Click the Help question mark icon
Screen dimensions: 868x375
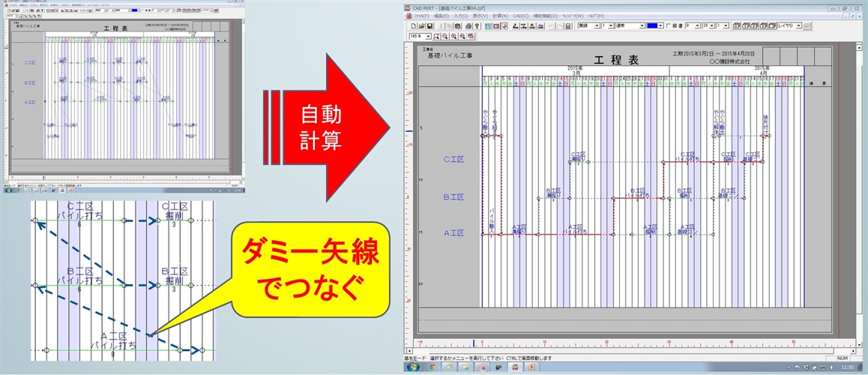477,25
